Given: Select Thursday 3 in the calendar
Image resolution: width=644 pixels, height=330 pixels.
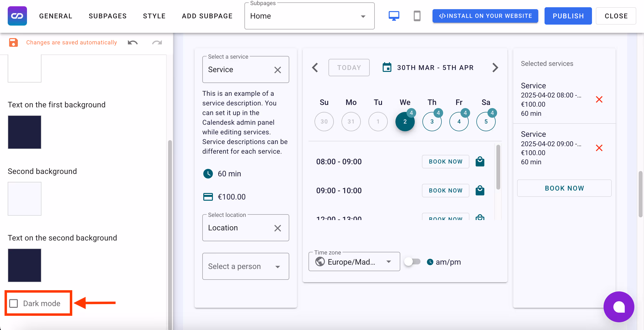Looking at the screenshot, I should click(x=432, y=122).
